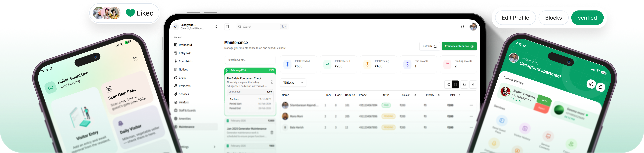Download maintenance records via download icon
644x153 pixels.
473,85
